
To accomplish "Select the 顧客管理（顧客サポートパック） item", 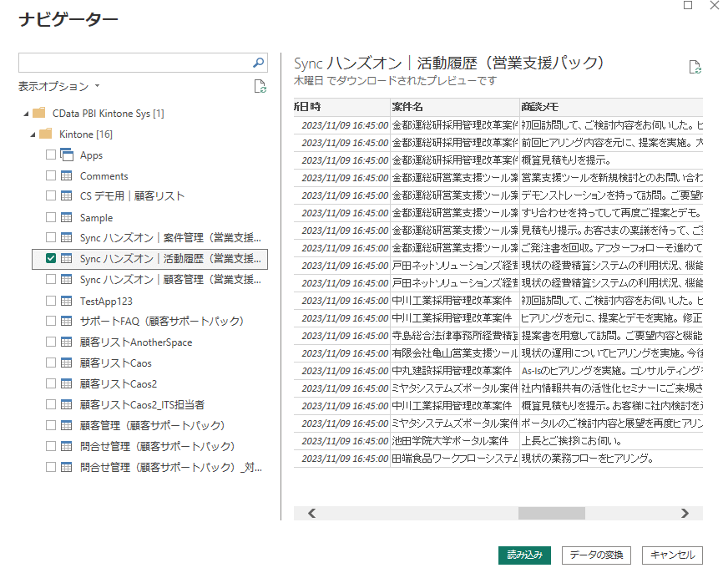I will 152,425.
